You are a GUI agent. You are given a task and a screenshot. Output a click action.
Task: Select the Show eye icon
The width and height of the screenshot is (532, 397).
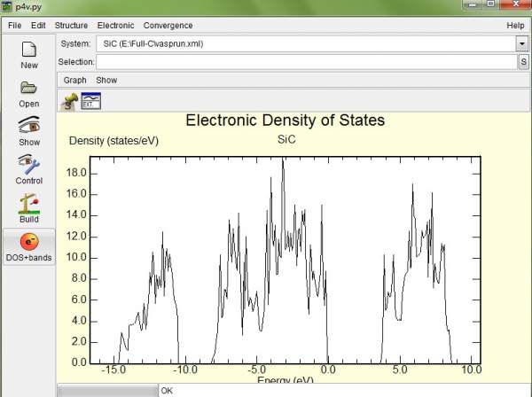click(29, 125)
